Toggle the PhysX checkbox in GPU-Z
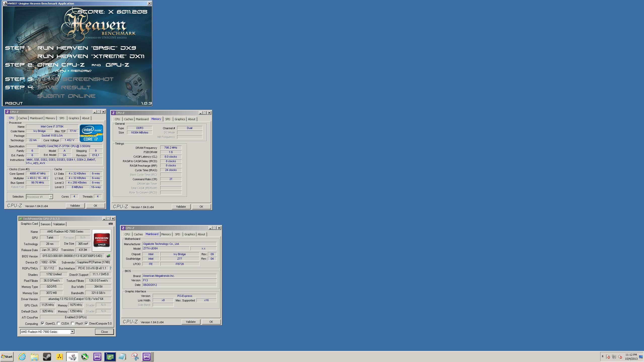Viewport: 644px width, 362px height. pos(73,324)
